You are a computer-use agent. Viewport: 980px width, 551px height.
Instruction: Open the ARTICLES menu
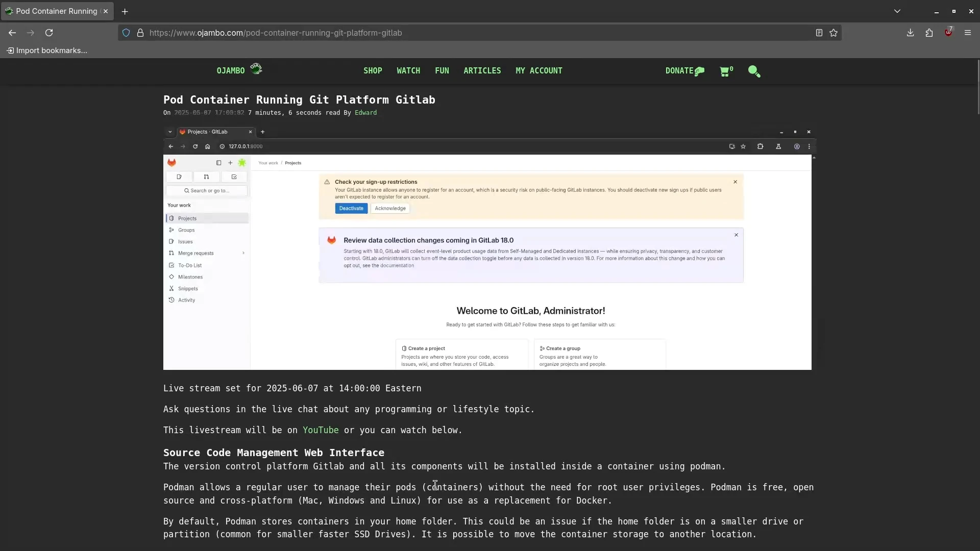click(482, 71)
